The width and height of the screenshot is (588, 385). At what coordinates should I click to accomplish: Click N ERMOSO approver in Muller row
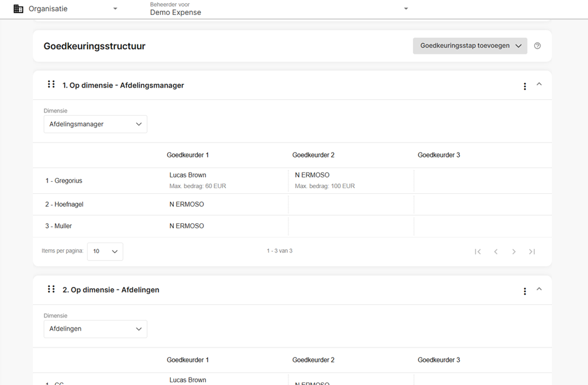[x=186, y=226]
